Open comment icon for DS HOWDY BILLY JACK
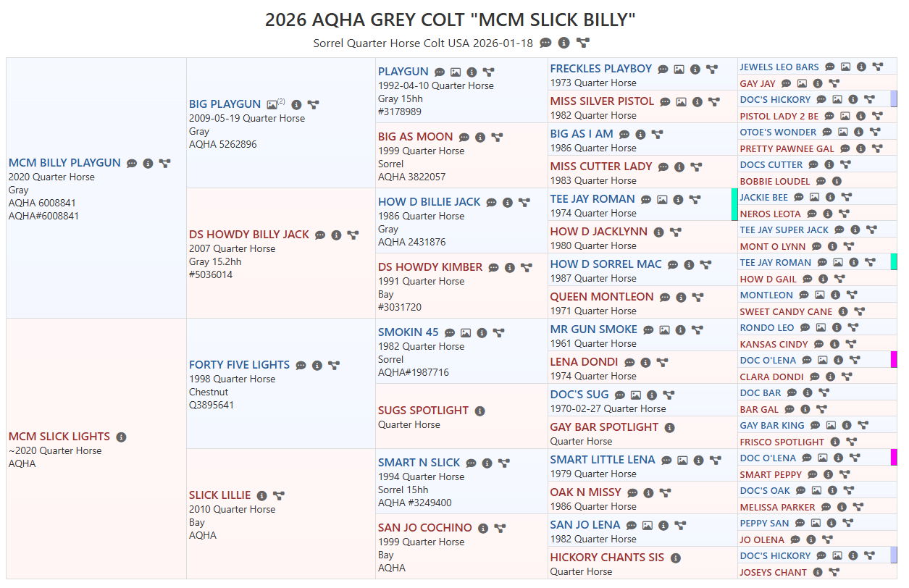Viewport: 909px width, 588px height. coord(320,235)
